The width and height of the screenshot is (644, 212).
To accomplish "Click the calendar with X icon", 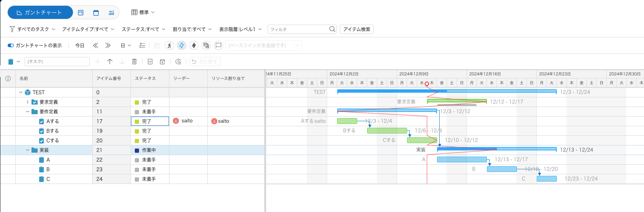I will [162, 62].
